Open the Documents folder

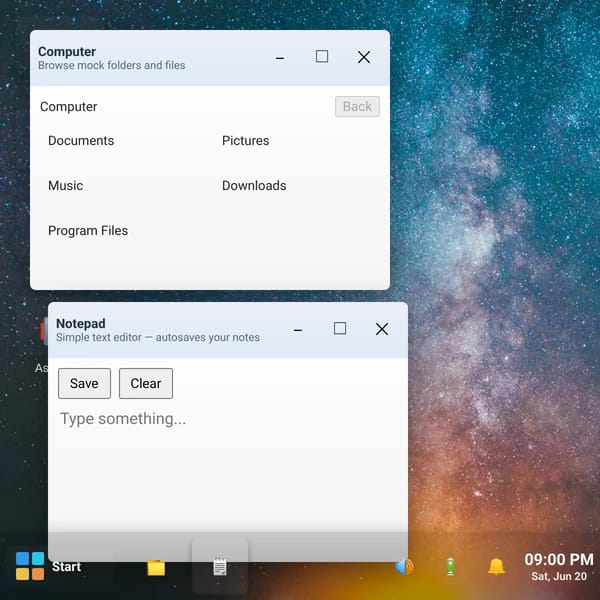[81, 140]
